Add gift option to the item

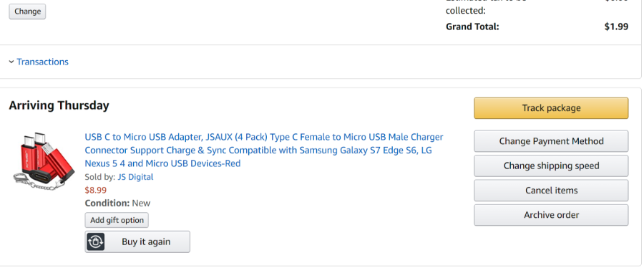pyautogui.click(x=117, y=220)
